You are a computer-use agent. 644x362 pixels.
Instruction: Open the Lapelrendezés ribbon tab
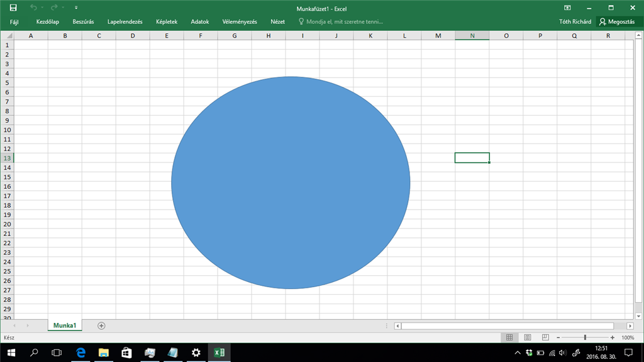click(125, 22)
